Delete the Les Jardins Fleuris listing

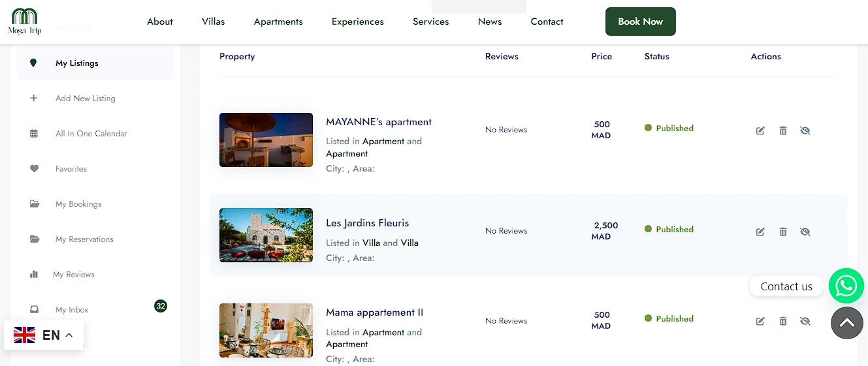click(782, 232)
